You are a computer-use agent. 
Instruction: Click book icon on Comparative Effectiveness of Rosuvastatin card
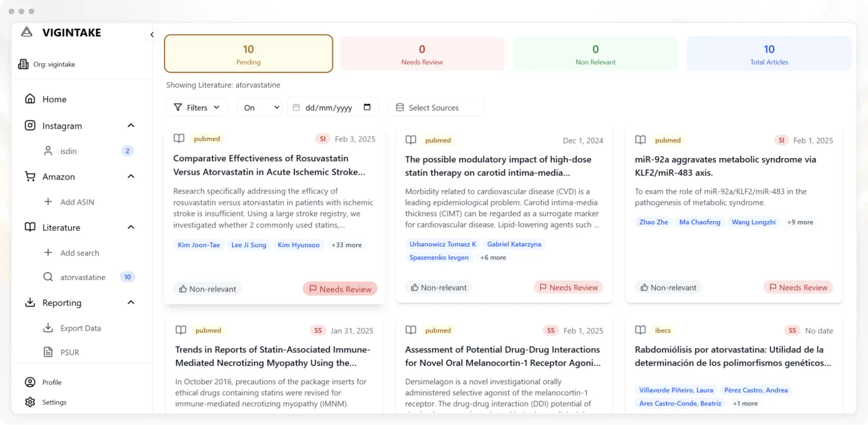click(179, 138)
